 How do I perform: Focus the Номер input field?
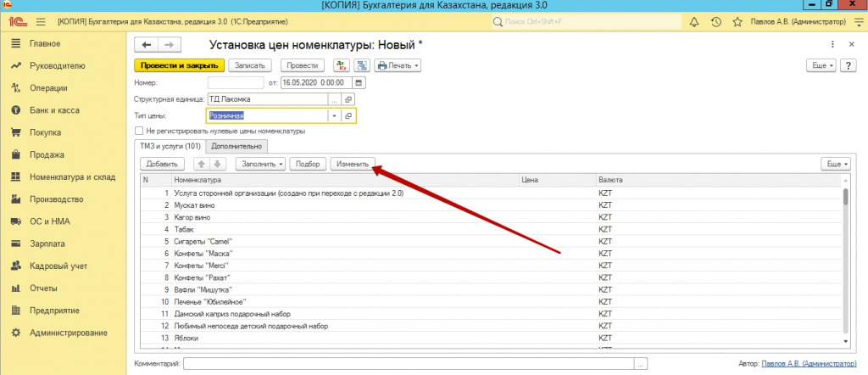236,82
